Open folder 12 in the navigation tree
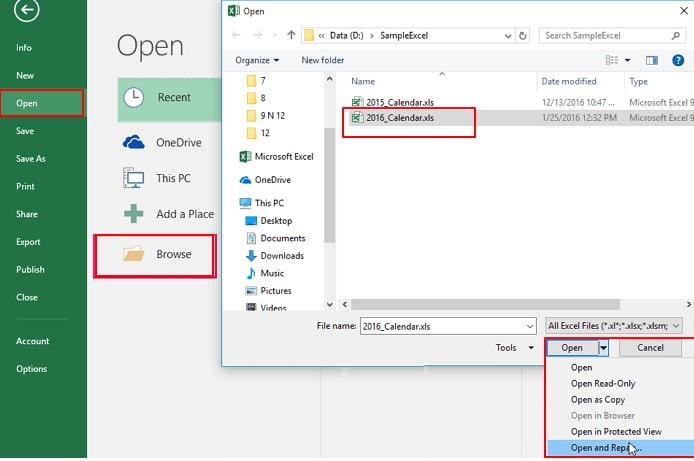The width and height of the screenshot is (694, 461). (x=258, y=133)
